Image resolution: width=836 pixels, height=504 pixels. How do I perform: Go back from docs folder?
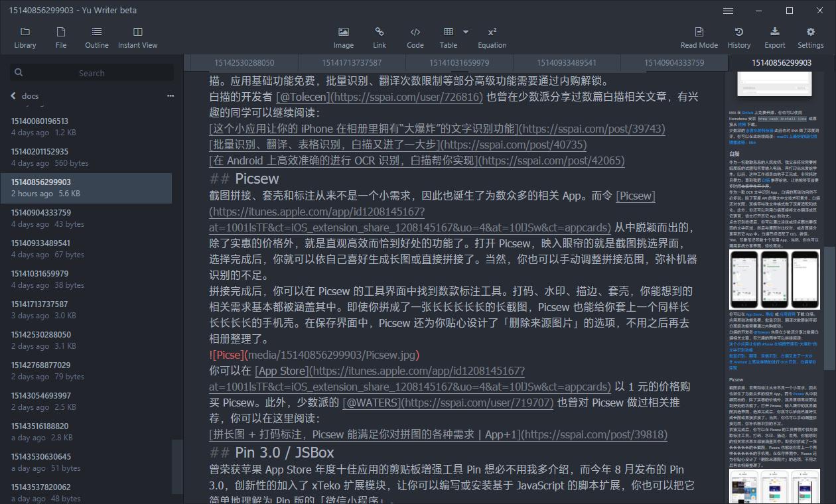pyautogui.click(x=13, y=96)
